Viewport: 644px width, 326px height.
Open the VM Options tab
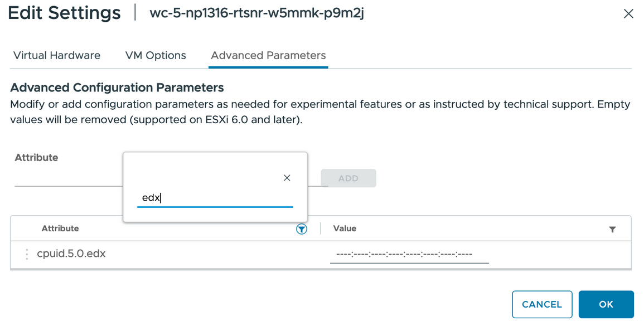(x=156, y=56)
